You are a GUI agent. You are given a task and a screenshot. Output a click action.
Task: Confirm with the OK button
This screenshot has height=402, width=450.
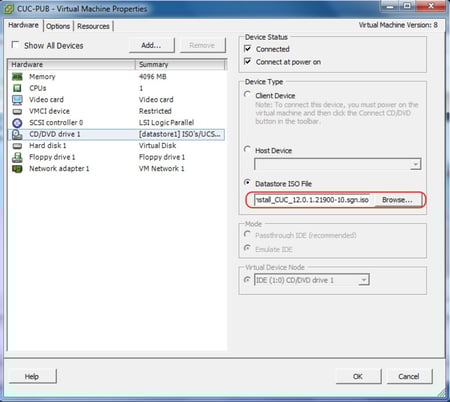(358, 376)
